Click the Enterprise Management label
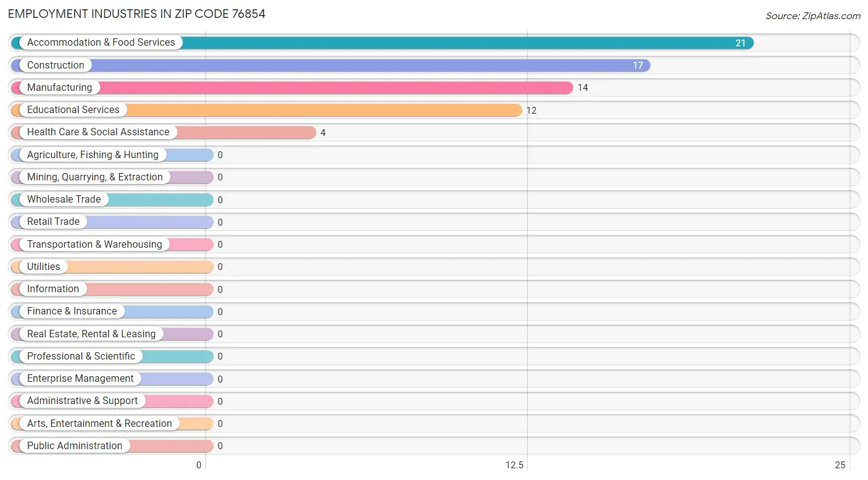868x480 pixels. coord(80,379)
